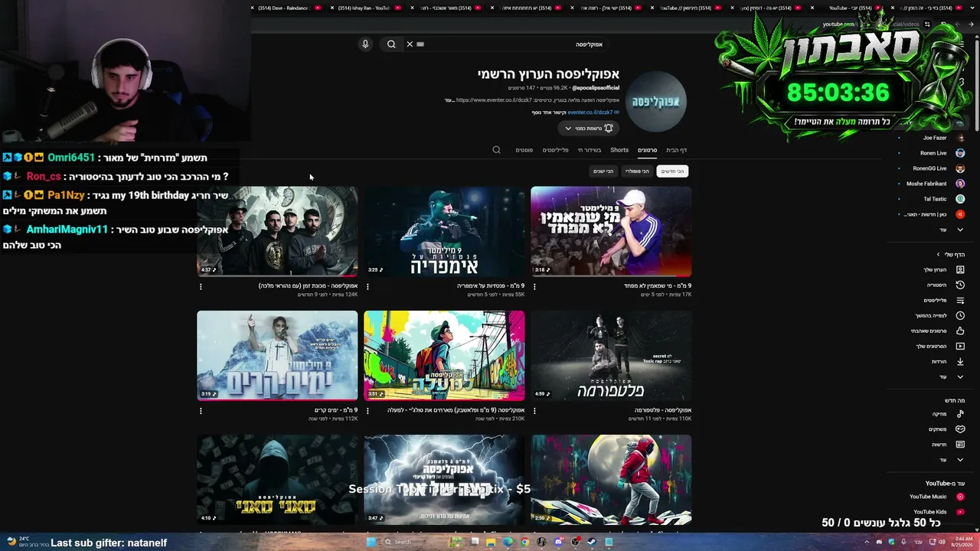Open the בשידור חי channel tab

[590, 150]
